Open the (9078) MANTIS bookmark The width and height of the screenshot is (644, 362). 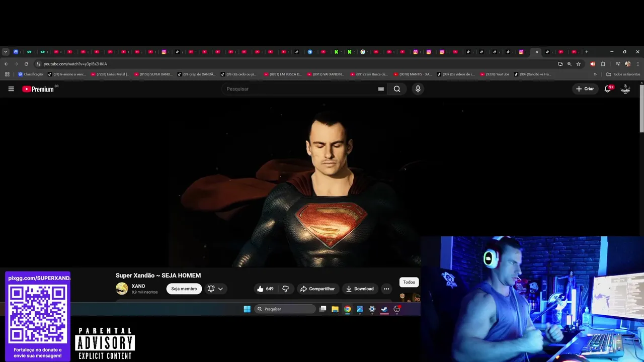coord(413,74)
